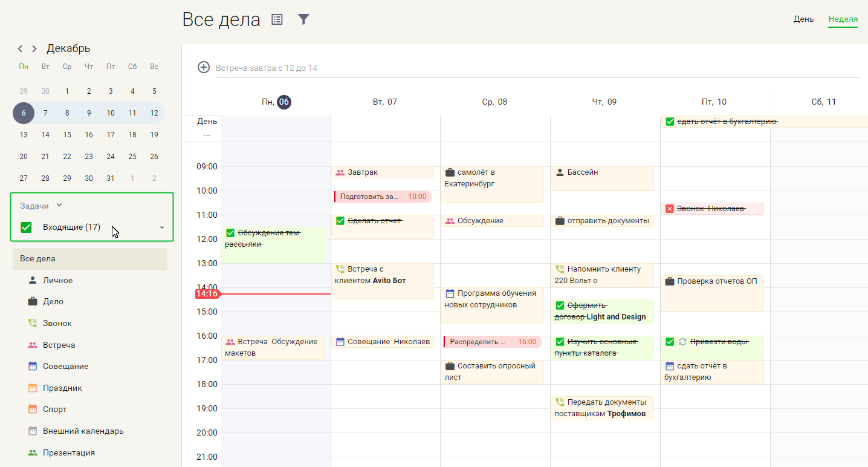Toggle the red cancelled box on Звонок Николаев
The image size is (868, 467).
tap(670, 209)
